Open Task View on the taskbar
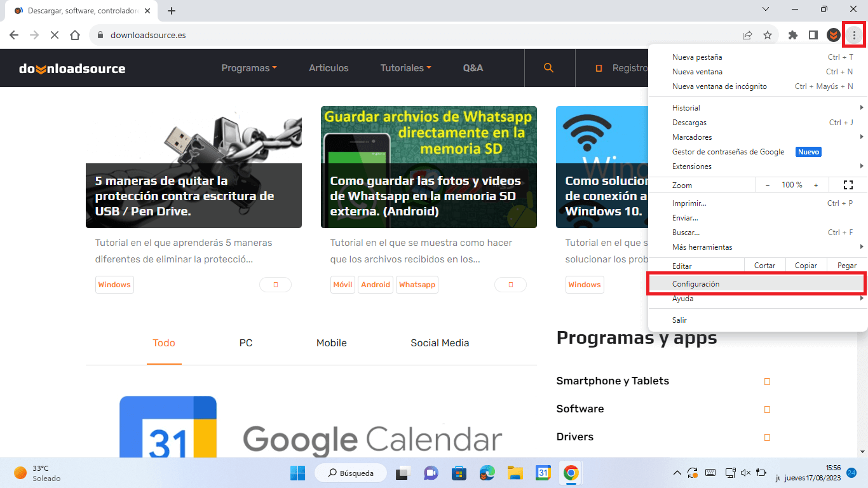Screen dimensions: 868x488 tap(402, 473)
